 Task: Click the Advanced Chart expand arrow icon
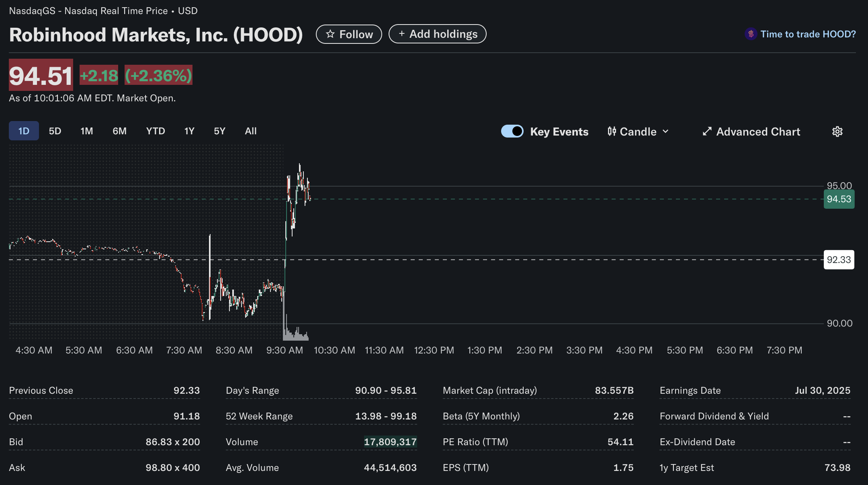(x=707, y=132)
